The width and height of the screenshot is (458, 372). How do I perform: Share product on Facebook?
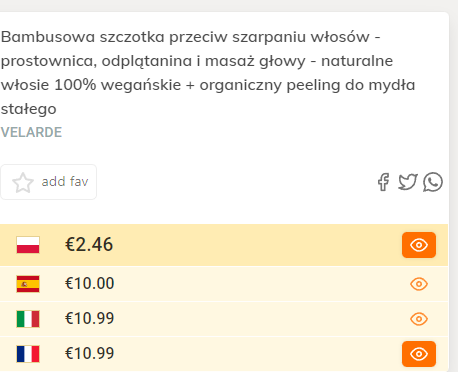383,182
